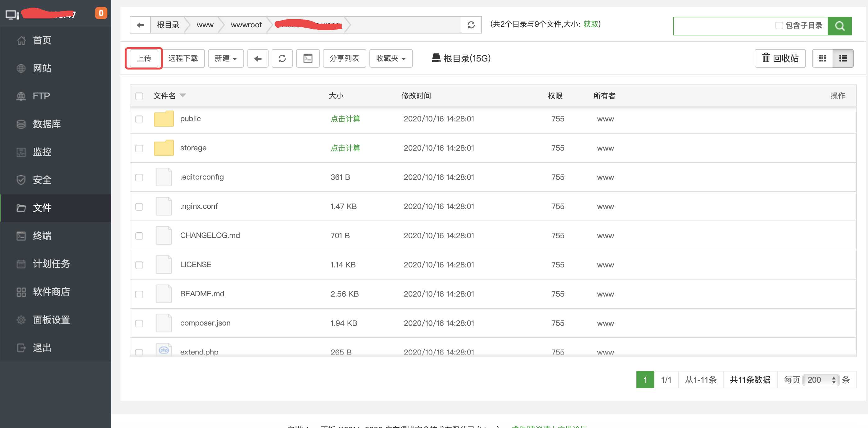Viewport: 868px width, 428px height.
Task: Open the CHANGELOG.md file name
Action: coord(210,235)
